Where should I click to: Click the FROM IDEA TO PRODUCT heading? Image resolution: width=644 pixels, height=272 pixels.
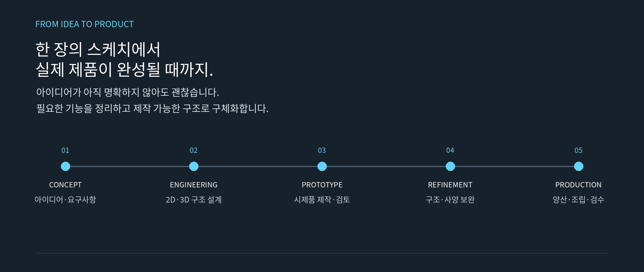click(85, 24)
